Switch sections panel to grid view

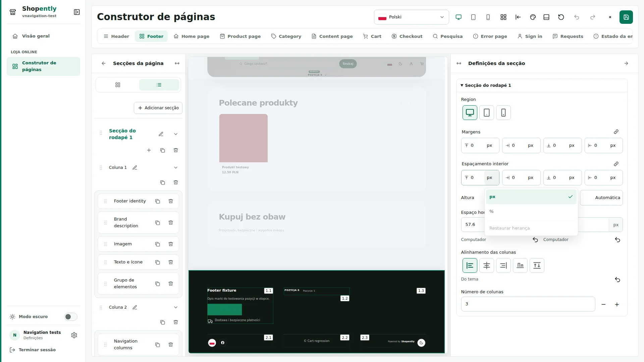(x=118, y=85)
